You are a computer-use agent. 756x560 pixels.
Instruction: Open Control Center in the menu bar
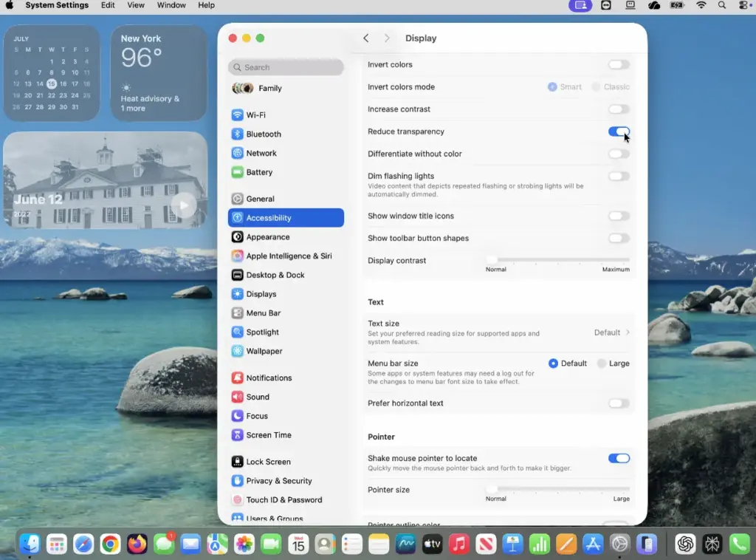[x=744, y=5]
